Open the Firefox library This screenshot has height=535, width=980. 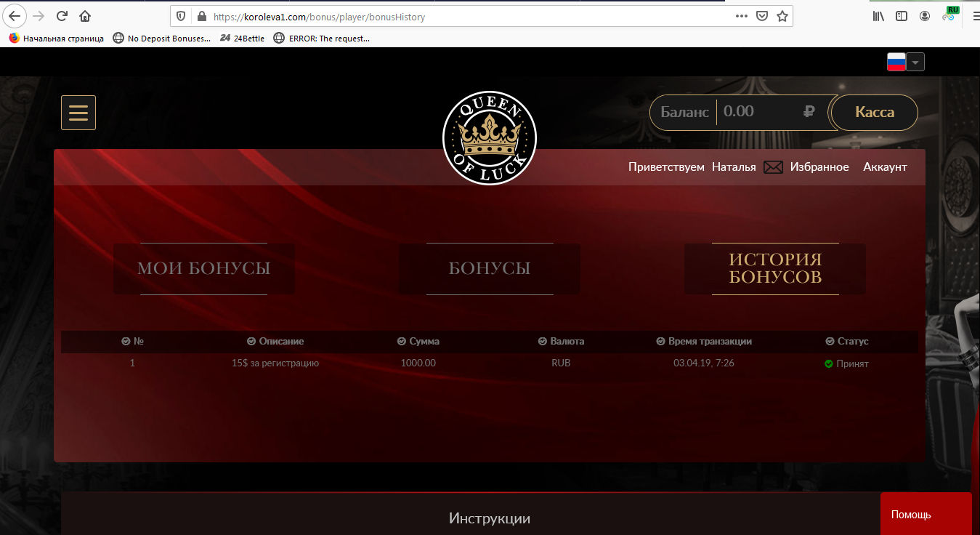click(x=879, y=16)
